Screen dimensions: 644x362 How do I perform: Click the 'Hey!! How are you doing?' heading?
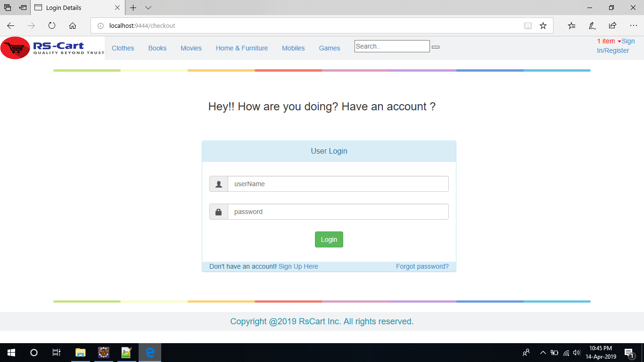click(322, 107)
